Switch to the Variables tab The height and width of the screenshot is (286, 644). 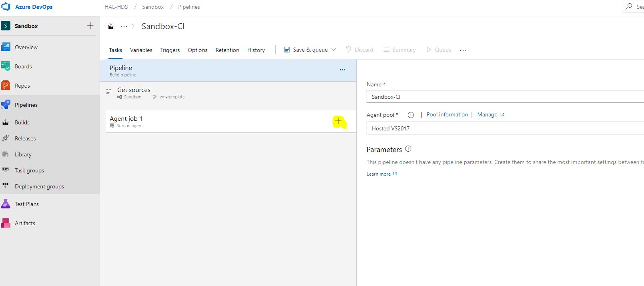click(141, 50)
